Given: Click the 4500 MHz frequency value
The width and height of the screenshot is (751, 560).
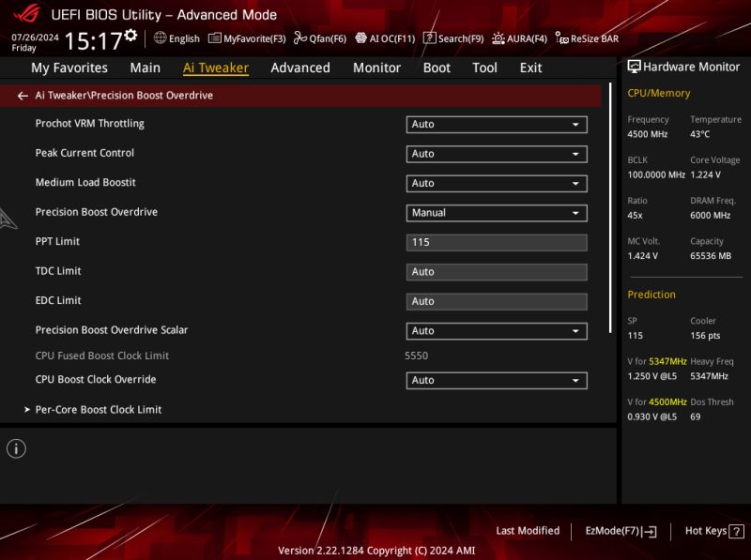Looking at the screenshot, I should point(648,134).
